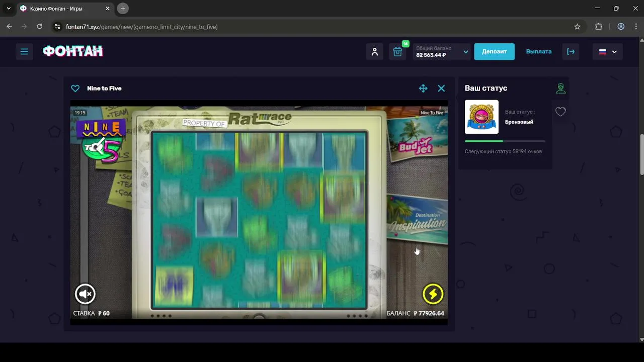Click the БАЛАНС ₽ 77926.64 value
The image size is (644, 362).
point(415,313)
